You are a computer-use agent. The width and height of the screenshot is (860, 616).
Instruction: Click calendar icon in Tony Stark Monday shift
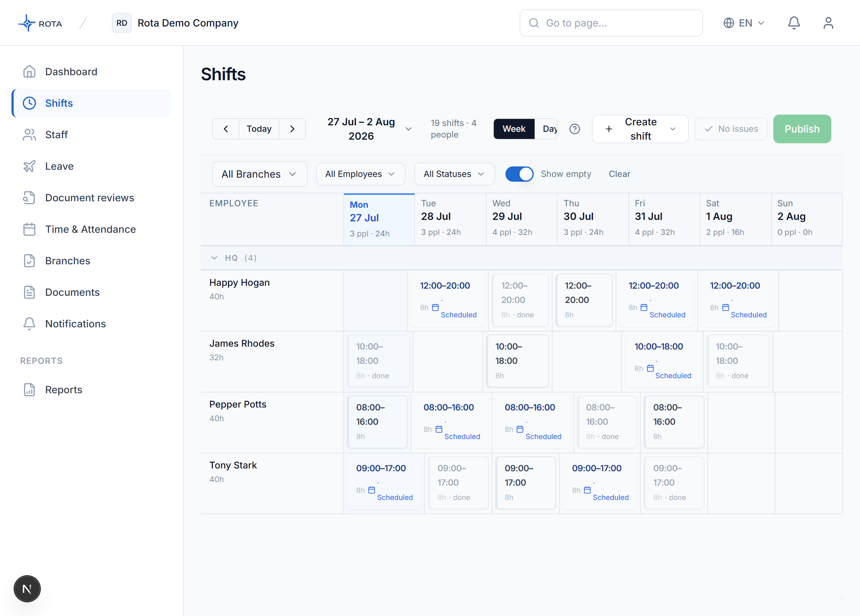(x=372, y=490)
